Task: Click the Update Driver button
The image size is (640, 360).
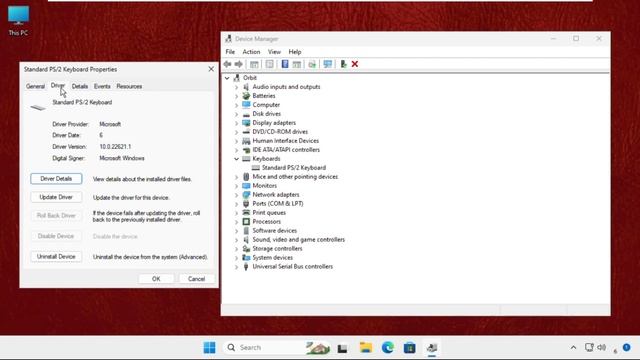Action: click(56, 197)
